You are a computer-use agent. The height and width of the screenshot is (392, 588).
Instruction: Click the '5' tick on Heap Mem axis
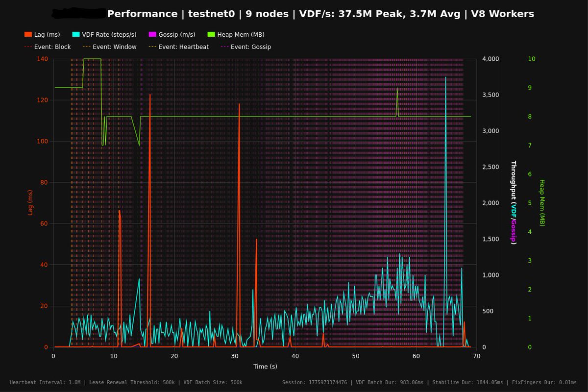coord(529,203)
